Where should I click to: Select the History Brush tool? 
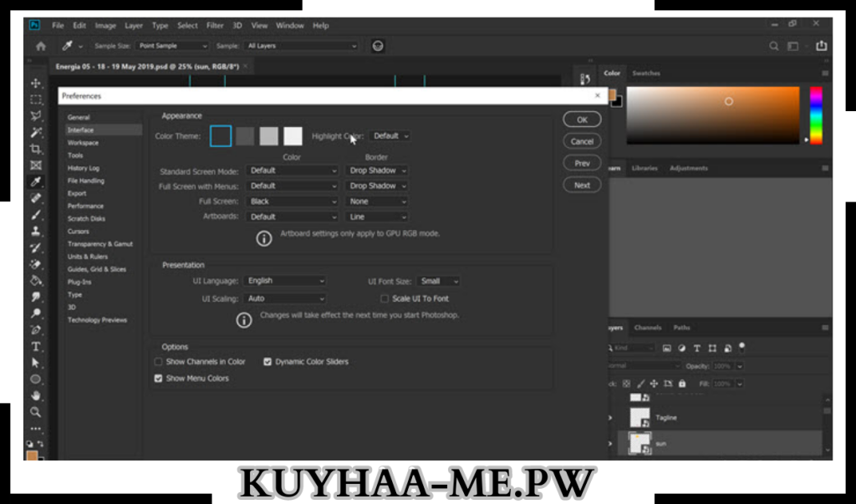point(36,247)
